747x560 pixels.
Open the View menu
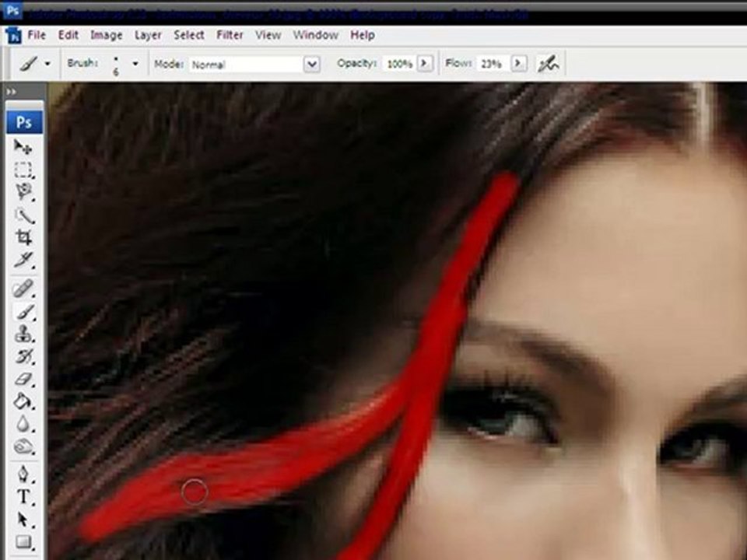click(268, 35)
